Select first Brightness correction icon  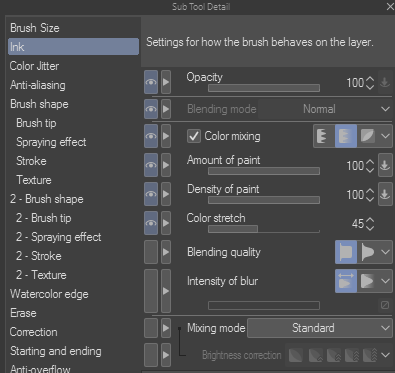(x=296, y=355)
